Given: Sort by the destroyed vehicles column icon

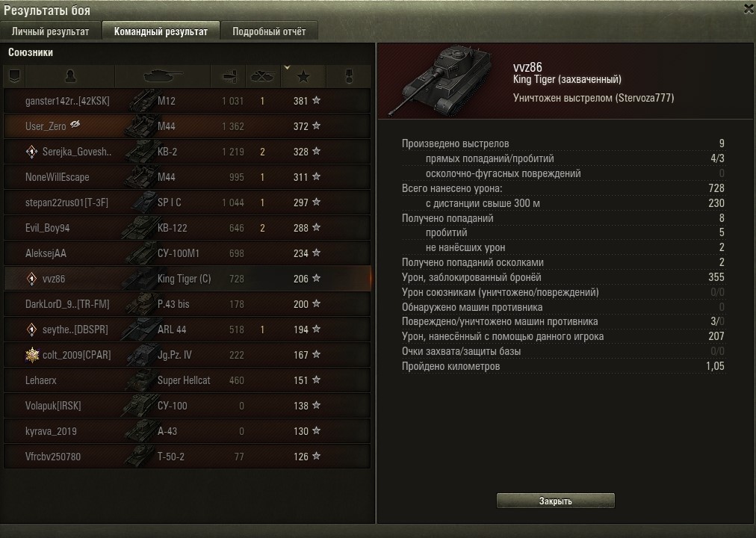Looking at the screenshot, I should (263, 76).
